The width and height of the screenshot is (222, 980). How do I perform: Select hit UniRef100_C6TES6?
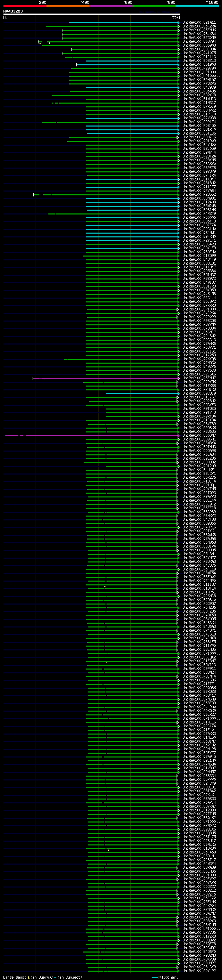point(199,133)
